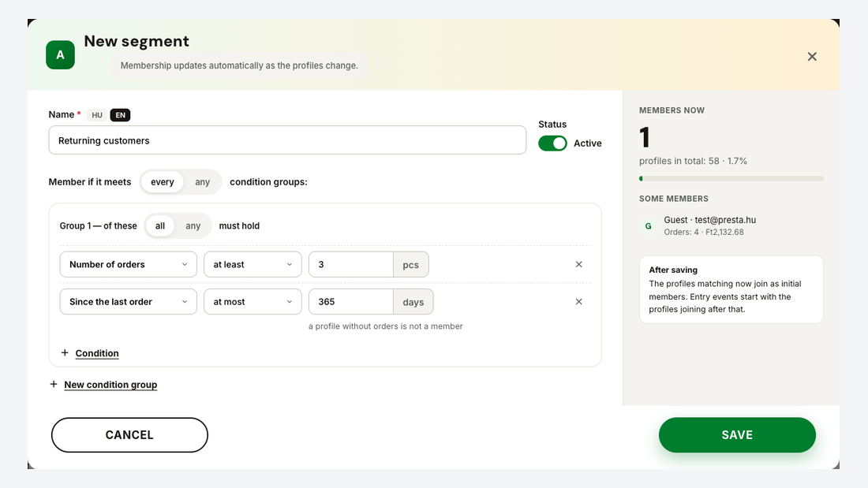Screen dimensions: 868x488
Task: Click the 'days' unit label
Action: 413,301
